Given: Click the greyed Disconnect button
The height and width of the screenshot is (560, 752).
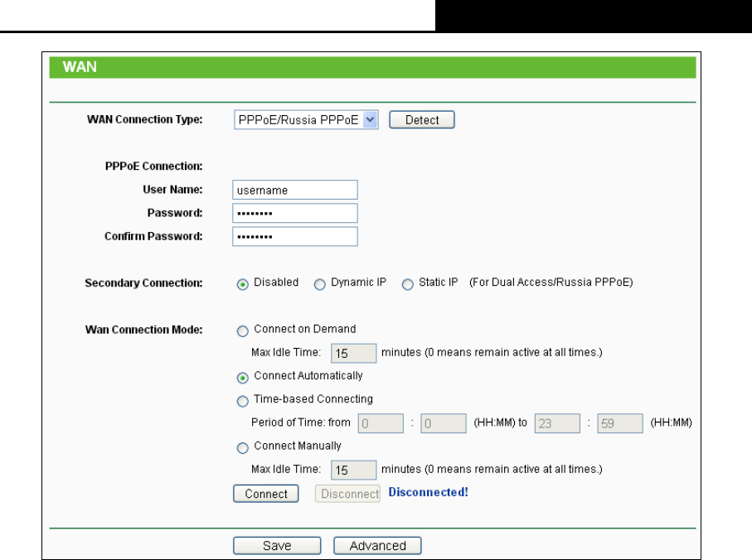Looking at the screenshot, I should tap(347, 494).
